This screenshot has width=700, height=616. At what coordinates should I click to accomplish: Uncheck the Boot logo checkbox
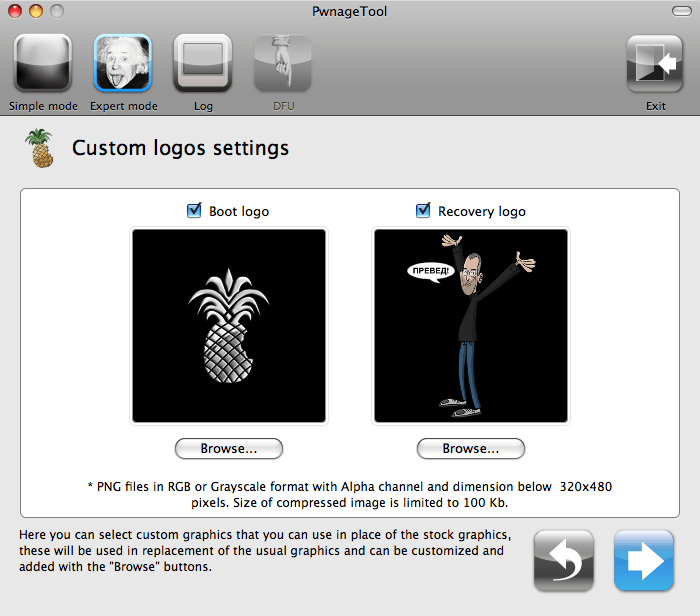[x=194, y=210]
